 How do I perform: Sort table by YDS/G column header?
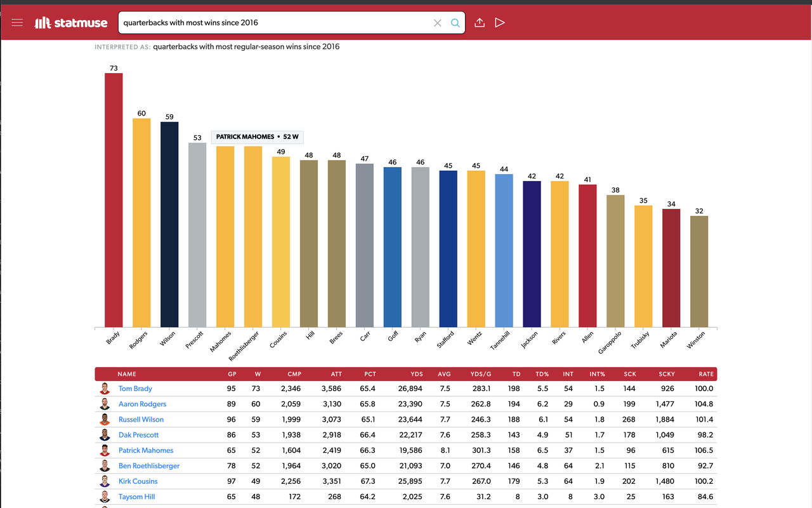(x=480, y=374)
